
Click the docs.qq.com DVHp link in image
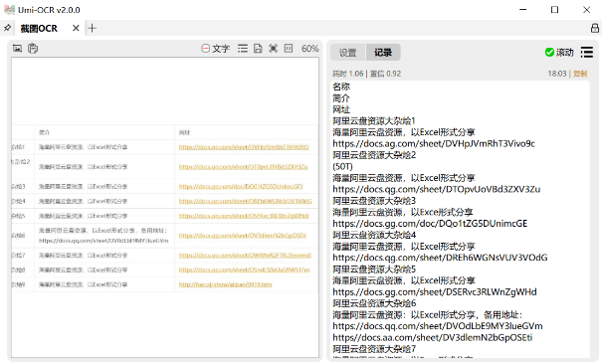(244, 147)
